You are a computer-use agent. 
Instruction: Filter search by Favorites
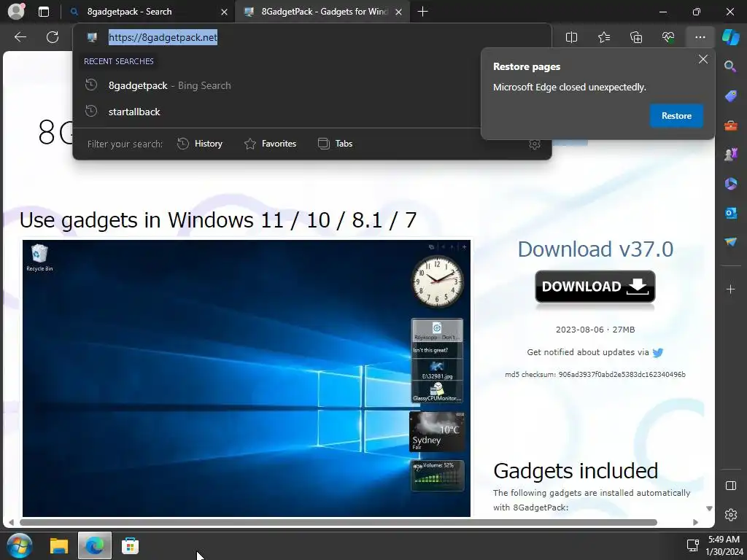click(270, 144)
